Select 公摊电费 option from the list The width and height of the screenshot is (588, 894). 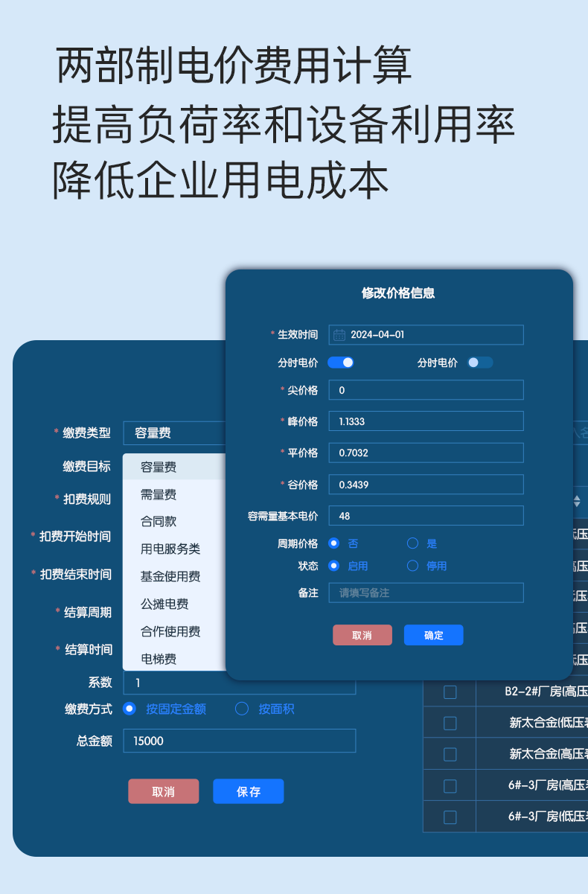click(x=164, y=604)
